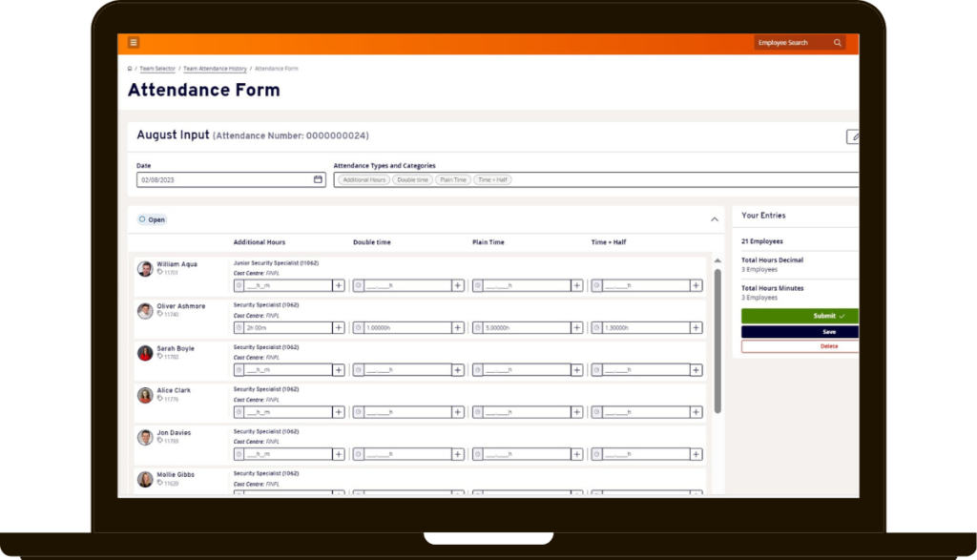Add Additional Hours entry for William Aqua

338,285
